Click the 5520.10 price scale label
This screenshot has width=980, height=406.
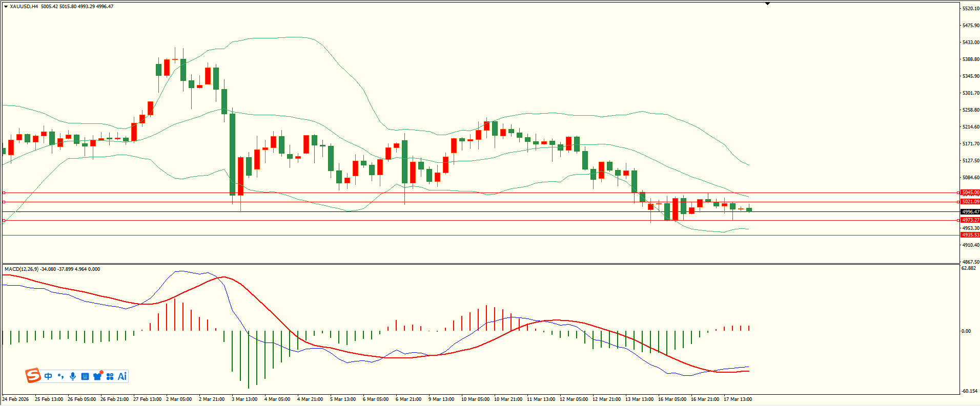970,9
